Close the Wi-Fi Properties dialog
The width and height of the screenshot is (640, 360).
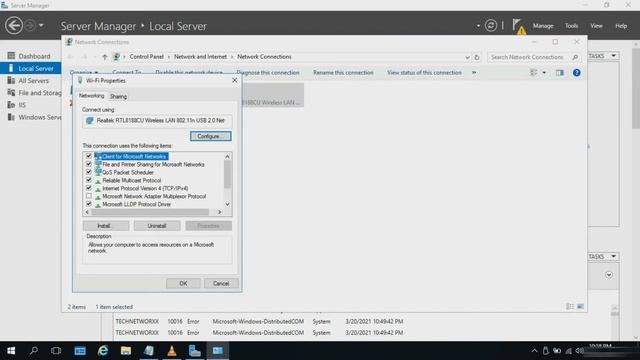click(234, 80)
